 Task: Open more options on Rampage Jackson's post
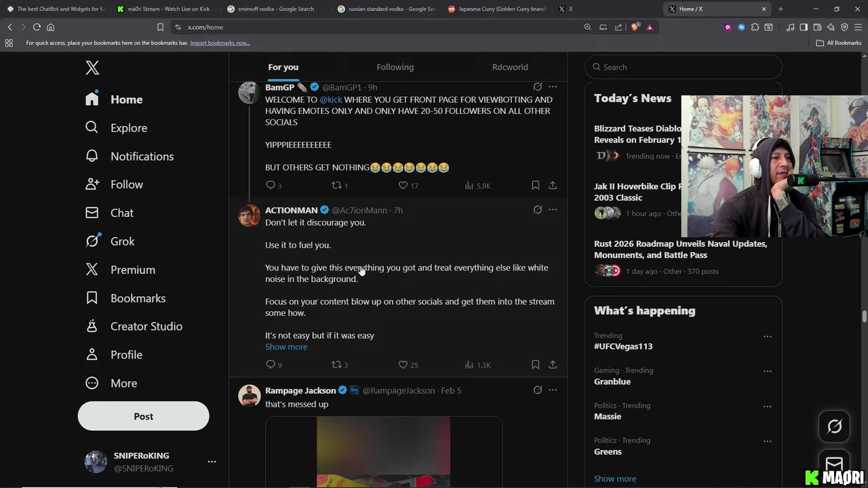553,390
